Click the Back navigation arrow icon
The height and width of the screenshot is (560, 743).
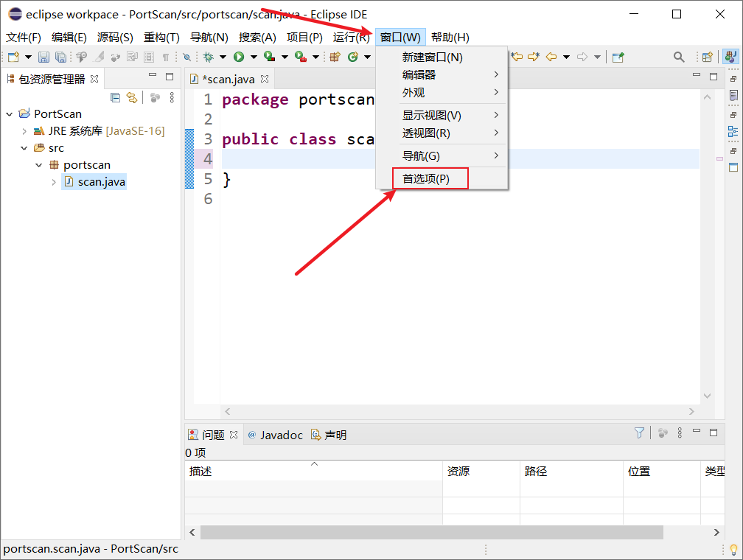point(551,57)
